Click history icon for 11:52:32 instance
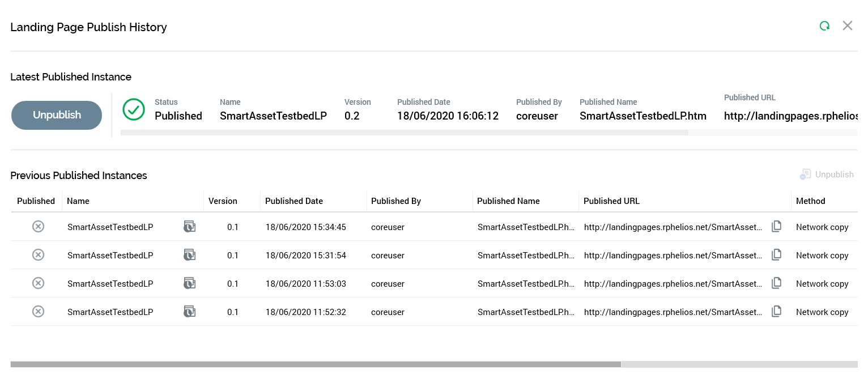This screenshot has width=868, height=387. pos(189,312)
